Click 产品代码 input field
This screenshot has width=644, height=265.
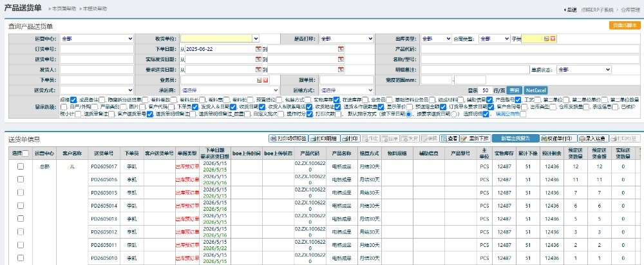530,49
